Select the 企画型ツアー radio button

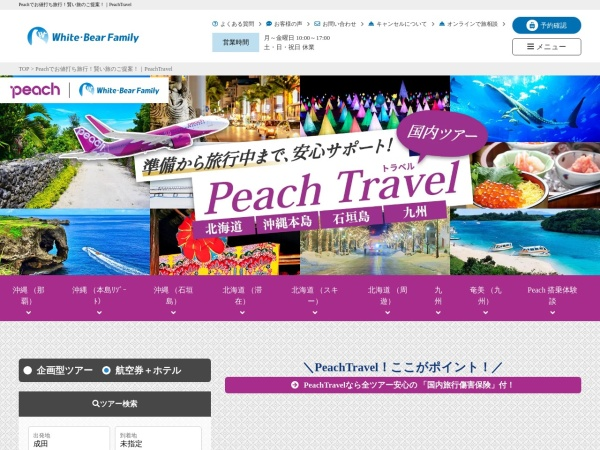pyautogui.click(x=28, y=370)
